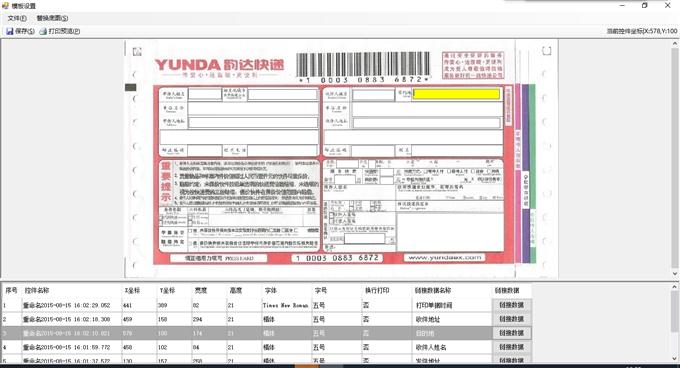
Task: Click scroll-down arrow of the control list
Action: pos(675,358)
